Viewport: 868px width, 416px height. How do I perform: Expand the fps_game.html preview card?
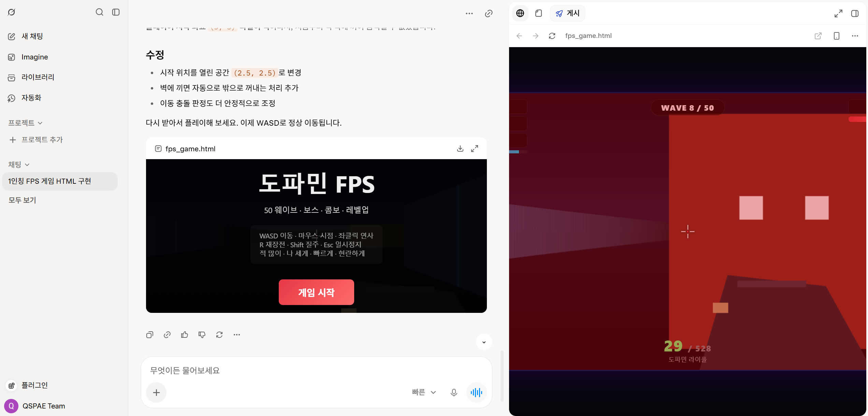point(475,149)
